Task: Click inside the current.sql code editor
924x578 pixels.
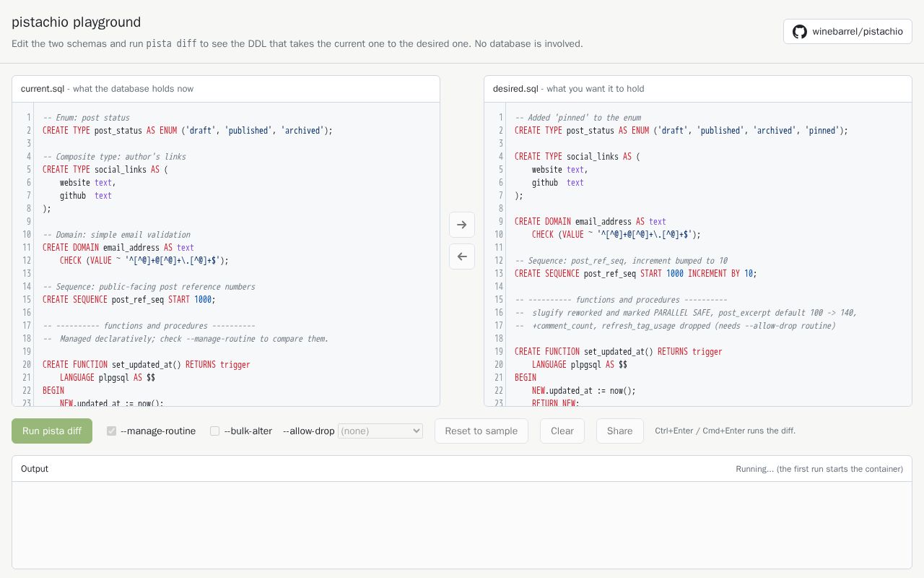Action: pos(237,254)
